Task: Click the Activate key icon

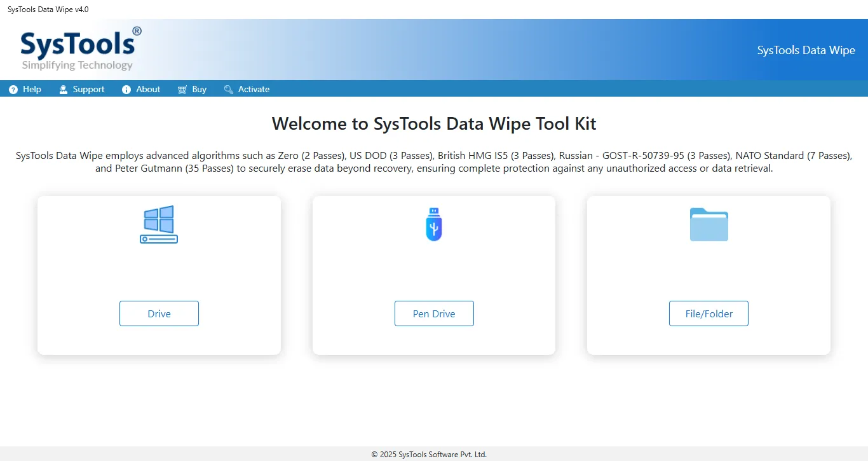Action: [229, 90]
